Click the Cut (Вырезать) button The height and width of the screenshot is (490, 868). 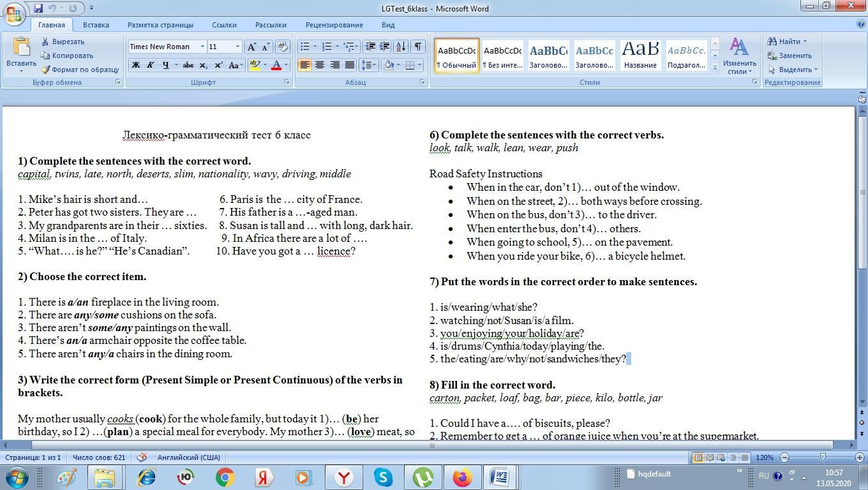click(63, 41)
